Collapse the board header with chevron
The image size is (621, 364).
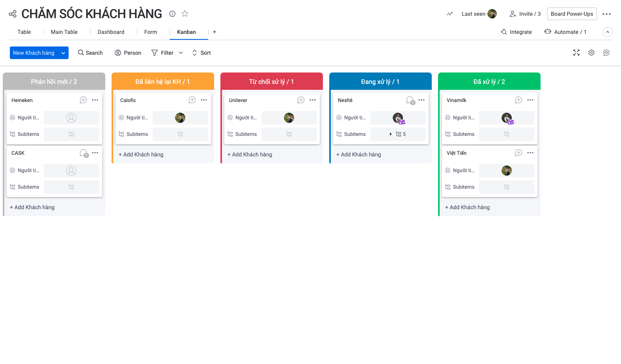click(608, 32)
